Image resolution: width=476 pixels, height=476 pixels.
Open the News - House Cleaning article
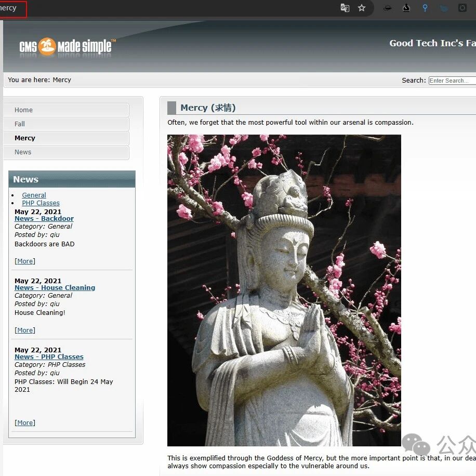click(55, 287)
